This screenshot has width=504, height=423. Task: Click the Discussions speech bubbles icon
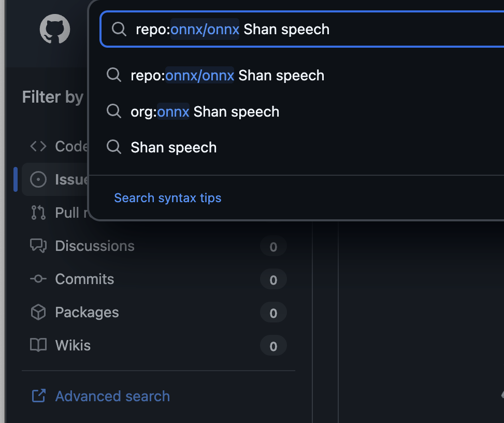click(x=38, y=246)
